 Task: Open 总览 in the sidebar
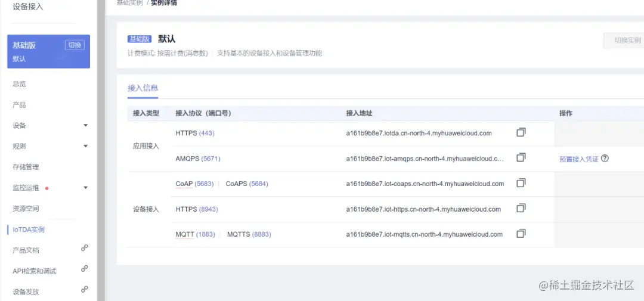click(19, 84)
